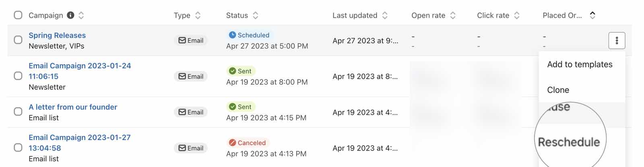Click the Sent badge for A letter from our founder

(241, 107)
